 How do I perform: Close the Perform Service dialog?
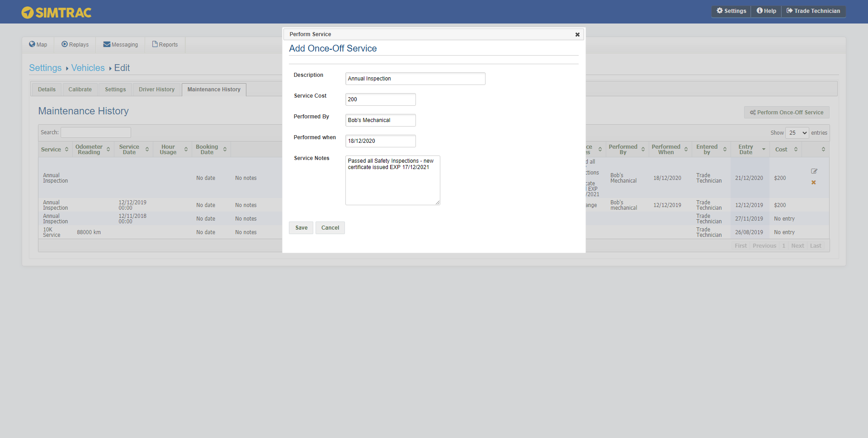[x=577, y=35]
